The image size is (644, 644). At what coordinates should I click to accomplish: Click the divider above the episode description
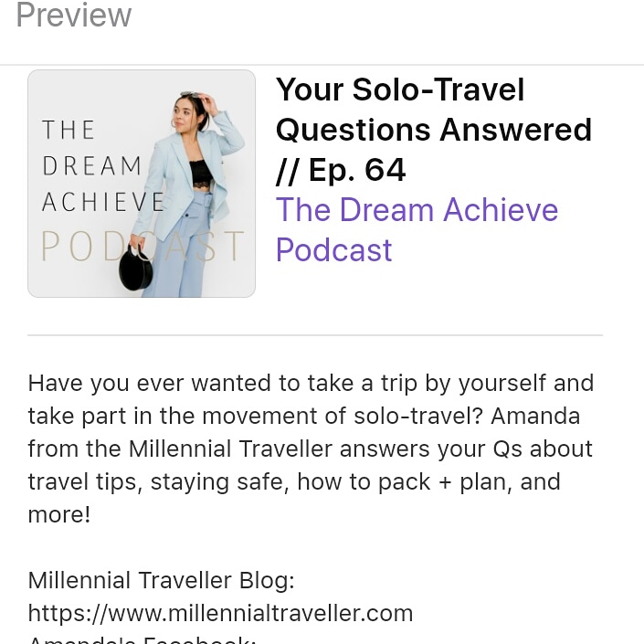tap(315, 335)
